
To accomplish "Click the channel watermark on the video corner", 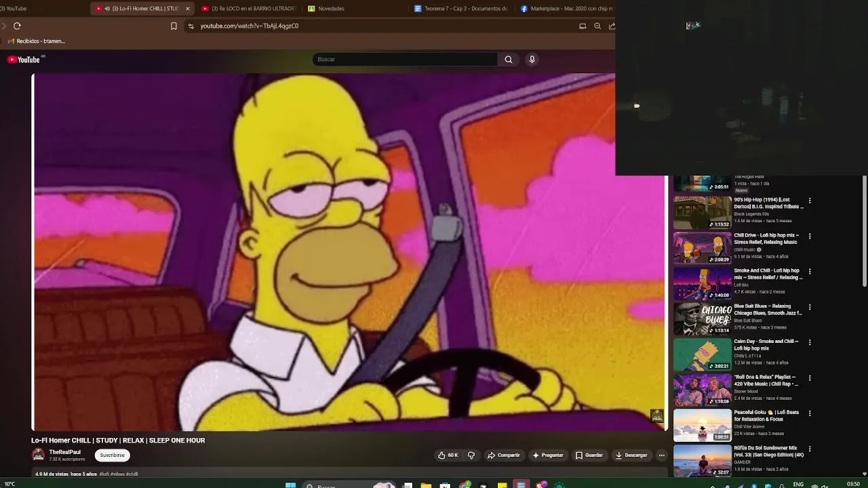I will [656, 415].
